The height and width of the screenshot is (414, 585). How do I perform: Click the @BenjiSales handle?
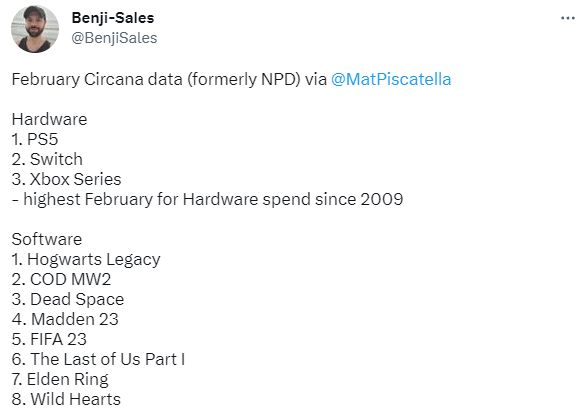[114, 38]
